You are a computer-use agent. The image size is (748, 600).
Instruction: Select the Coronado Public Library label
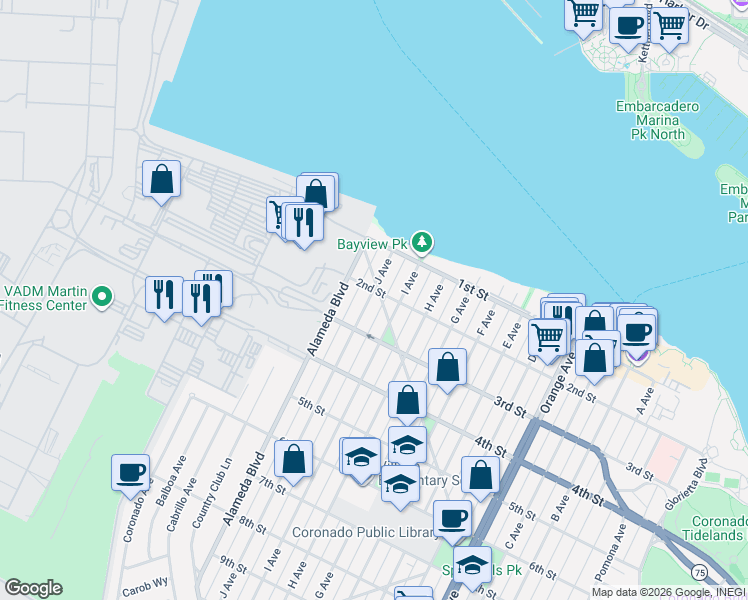pyautogui.click(x=364, y=532)
